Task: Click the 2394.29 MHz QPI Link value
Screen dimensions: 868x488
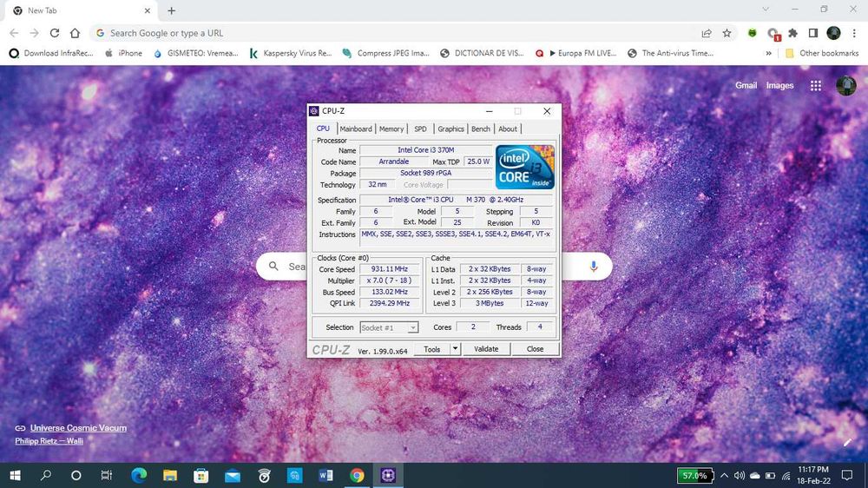Action: [390, 303]
